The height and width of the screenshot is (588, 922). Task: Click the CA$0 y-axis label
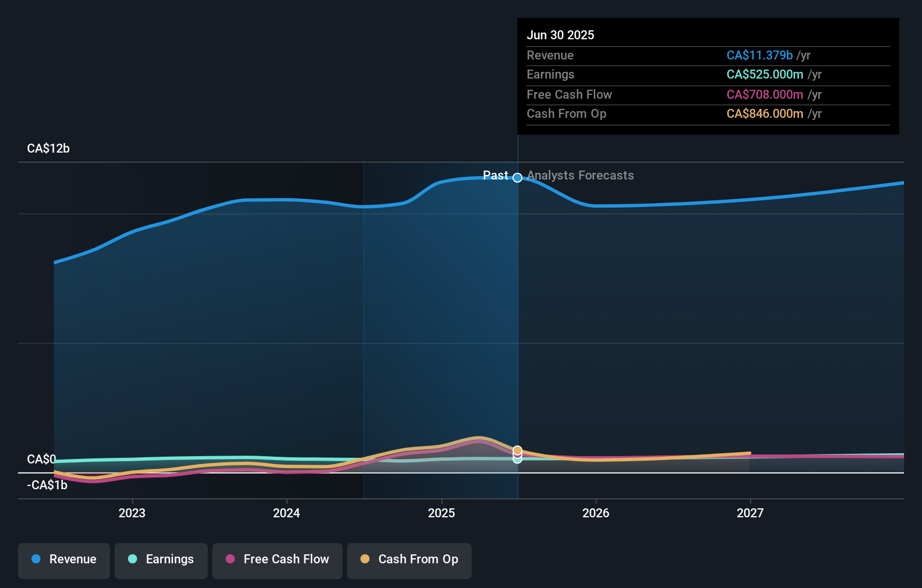[42, 460]
